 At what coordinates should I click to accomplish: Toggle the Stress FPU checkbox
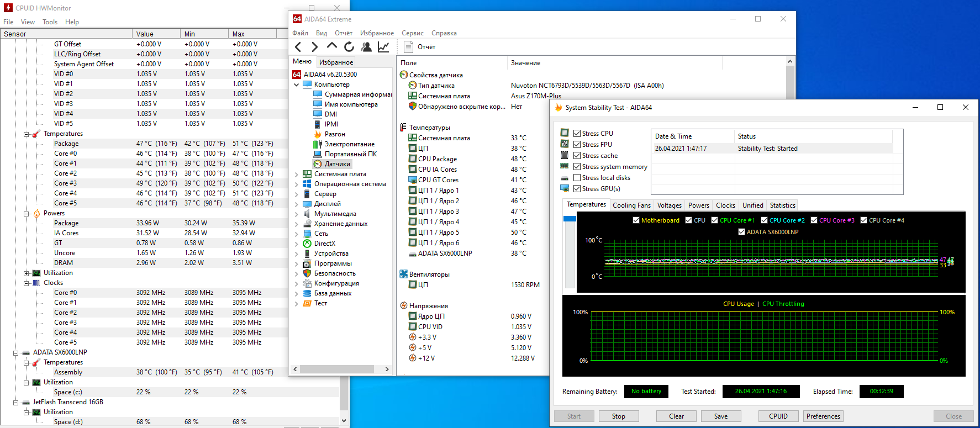click(x=577, y=144)
